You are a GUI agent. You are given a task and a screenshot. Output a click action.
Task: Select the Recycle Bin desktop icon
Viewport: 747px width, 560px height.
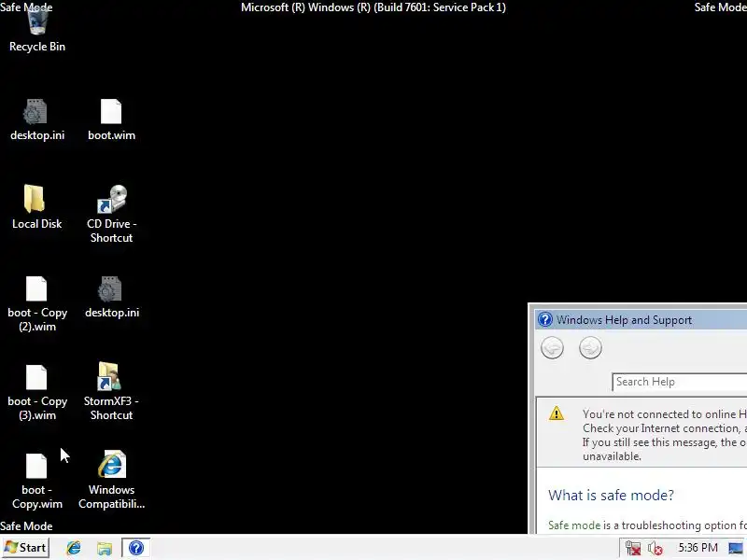pos(37,29)
